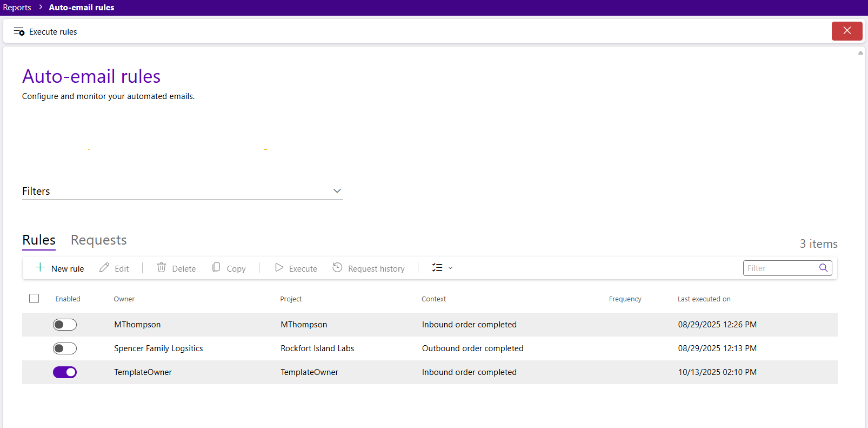Viewport: 868px width, 428px height.
Task: Click the play Execute icon
Action: pos(279,267)
